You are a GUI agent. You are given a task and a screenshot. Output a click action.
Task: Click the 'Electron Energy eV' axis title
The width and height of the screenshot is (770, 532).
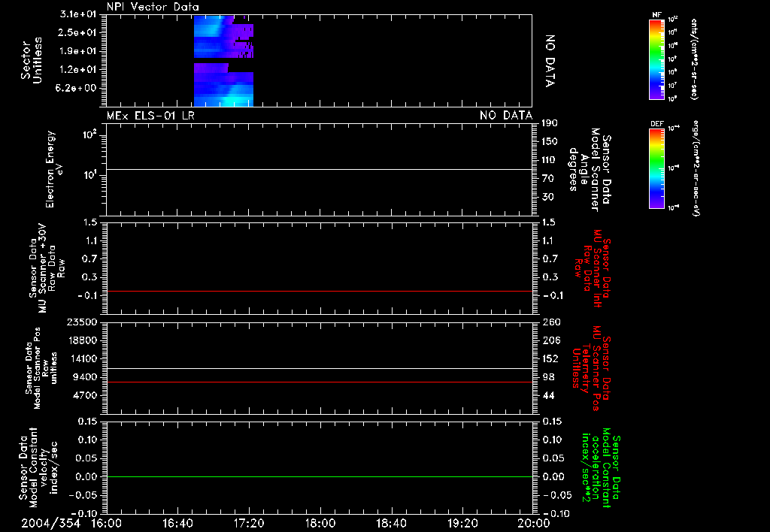54,169
